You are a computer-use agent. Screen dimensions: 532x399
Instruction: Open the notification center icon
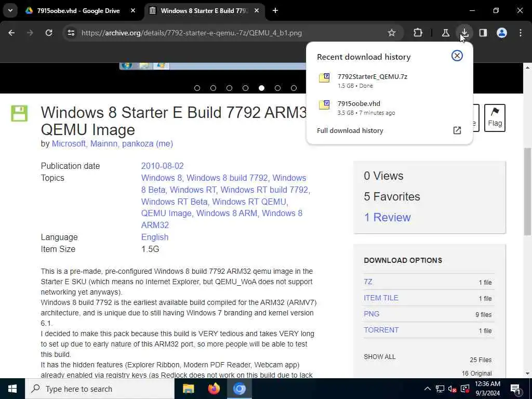click(x=516, y=389)
